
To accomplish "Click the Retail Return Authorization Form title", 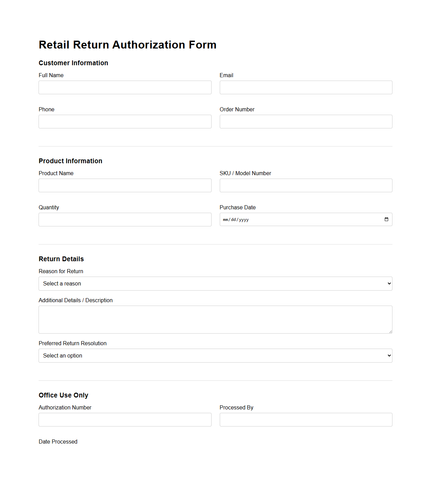I will (x=127, y=45).
